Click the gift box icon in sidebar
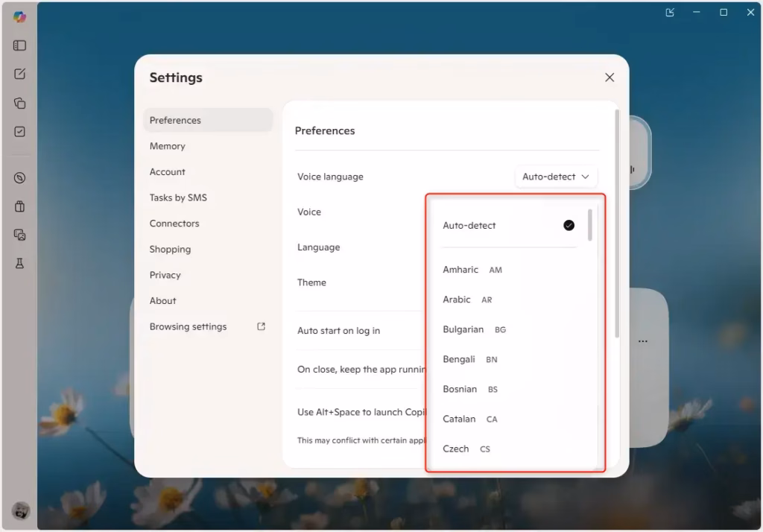 click(x=20, y=206)
